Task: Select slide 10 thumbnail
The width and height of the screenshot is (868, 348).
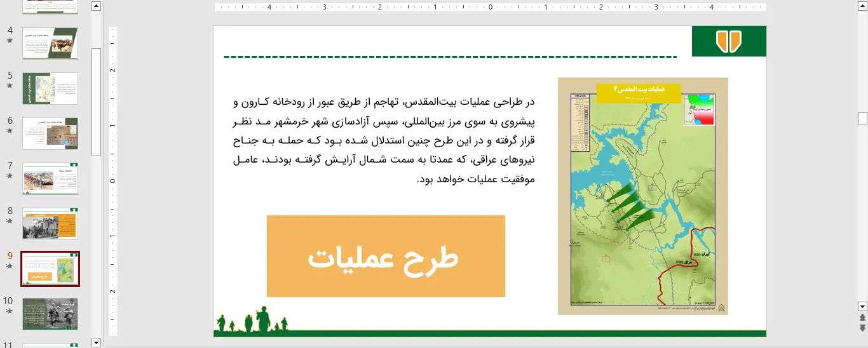Action: click(50, 314)
